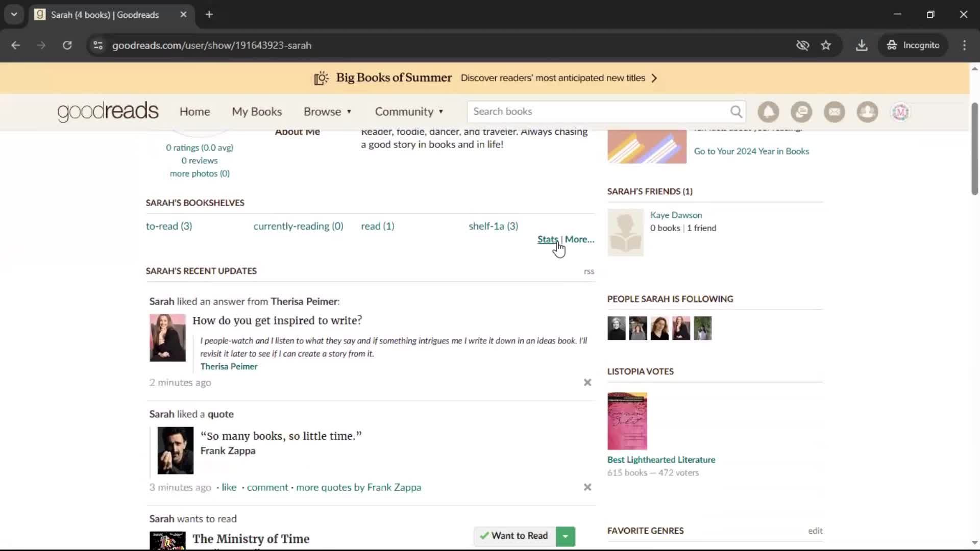Open the tab search dropdown arrow

pos(14,15)
